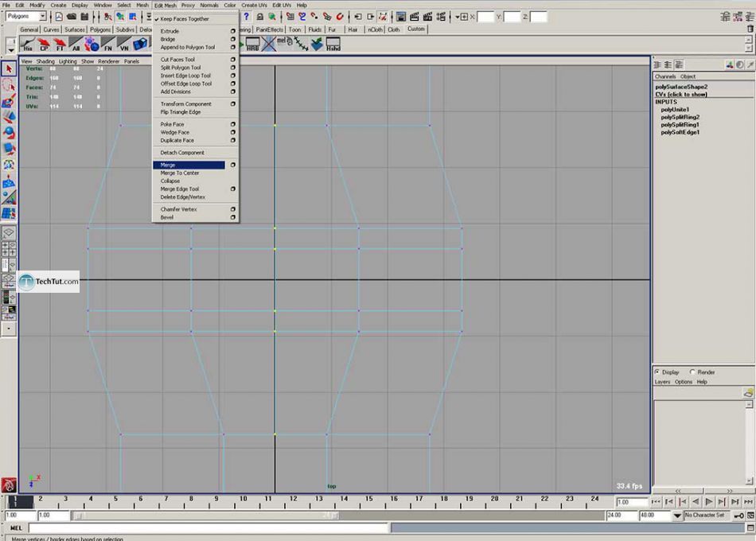Image resolution: width=756 pixels, height=541 pixels.
Task: Choose Insert Edge Loop Tool entry
Action: (x=185, y=76)
